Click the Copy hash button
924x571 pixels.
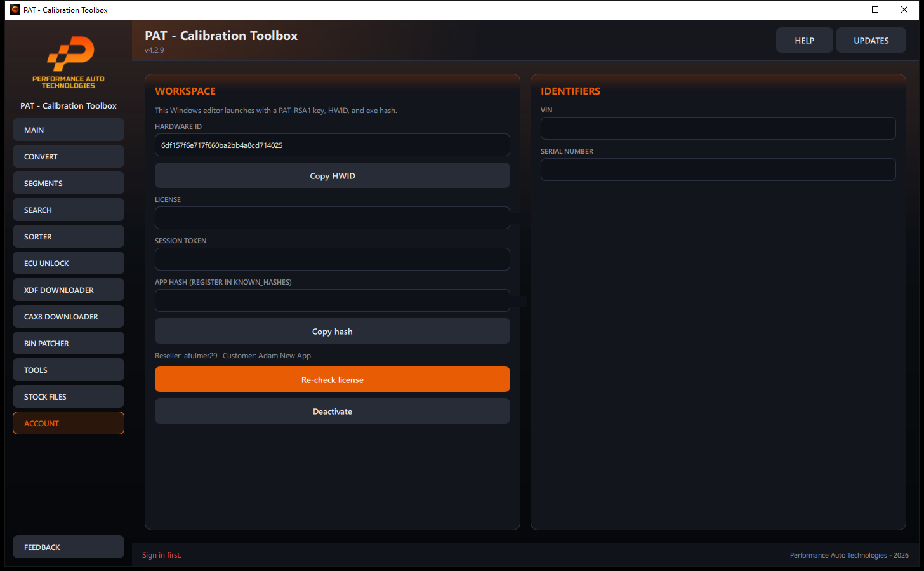click(333, 331)
